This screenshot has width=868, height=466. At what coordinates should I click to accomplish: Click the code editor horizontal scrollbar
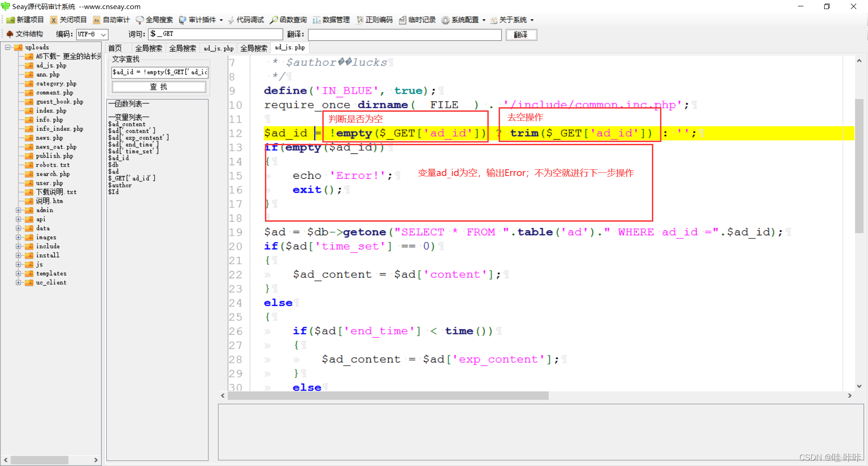tap(388, 396)
